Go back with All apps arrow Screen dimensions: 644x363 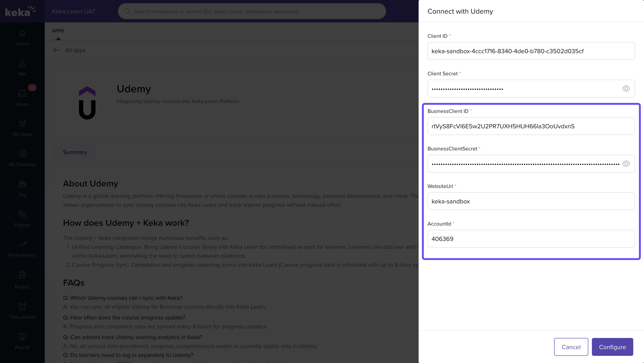(56, 50)
